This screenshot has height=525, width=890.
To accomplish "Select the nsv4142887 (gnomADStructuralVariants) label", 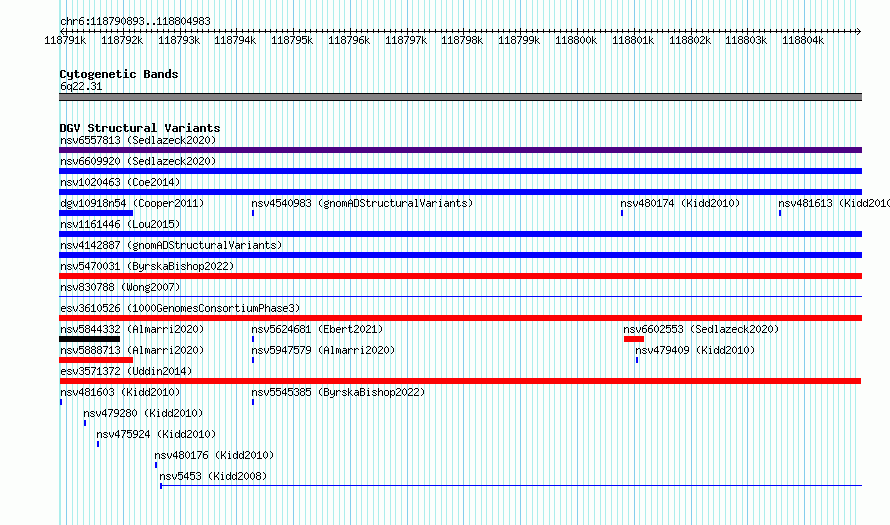I will coord(171,245).
